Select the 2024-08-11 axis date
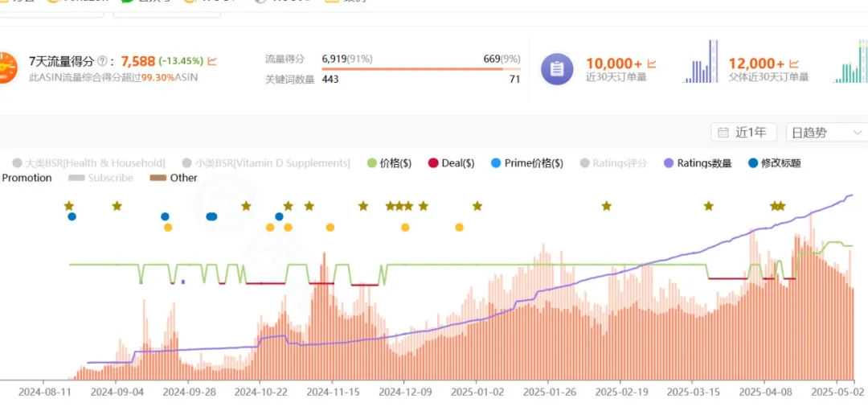Image resolution: width=868 pixels, height=407 pixels. click(45, 392)
